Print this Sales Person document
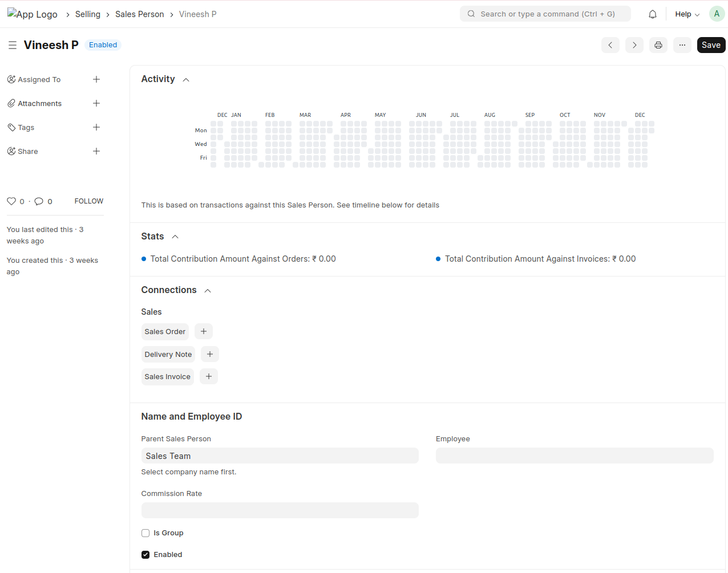Image resolution: width=728 pixels, height=573 pixels. pos(658,45)
